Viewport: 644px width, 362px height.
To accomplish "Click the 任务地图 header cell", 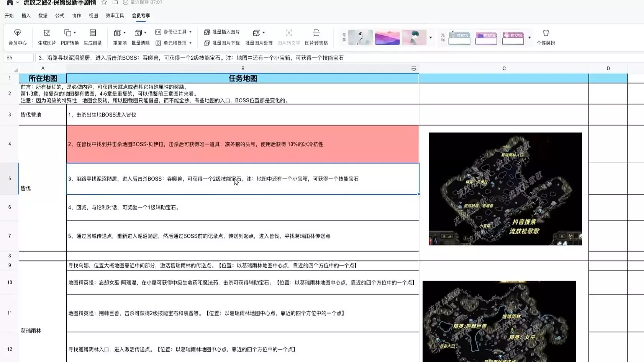I will [243, 78].
